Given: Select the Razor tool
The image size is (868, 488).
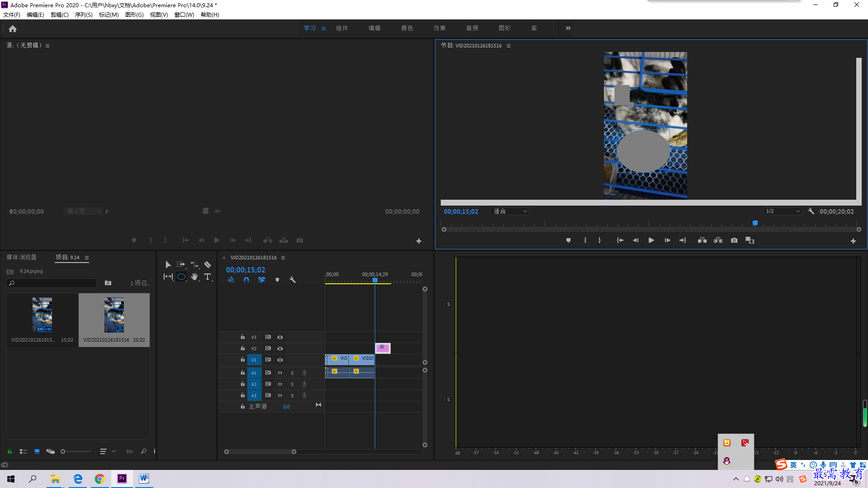Looking at the screenshot, I should coord(208,264).
